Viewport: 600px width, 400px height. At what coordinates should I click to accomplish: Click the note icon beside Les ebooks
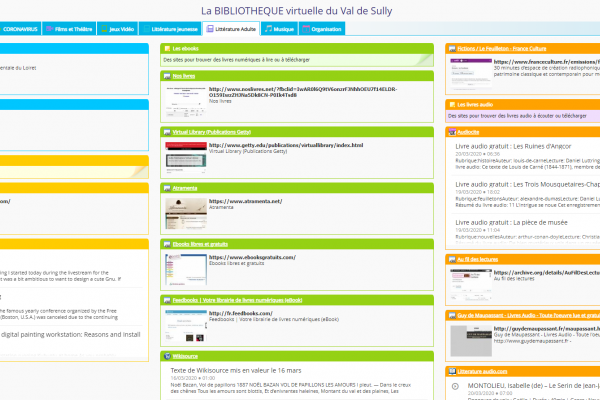(167, 49)
